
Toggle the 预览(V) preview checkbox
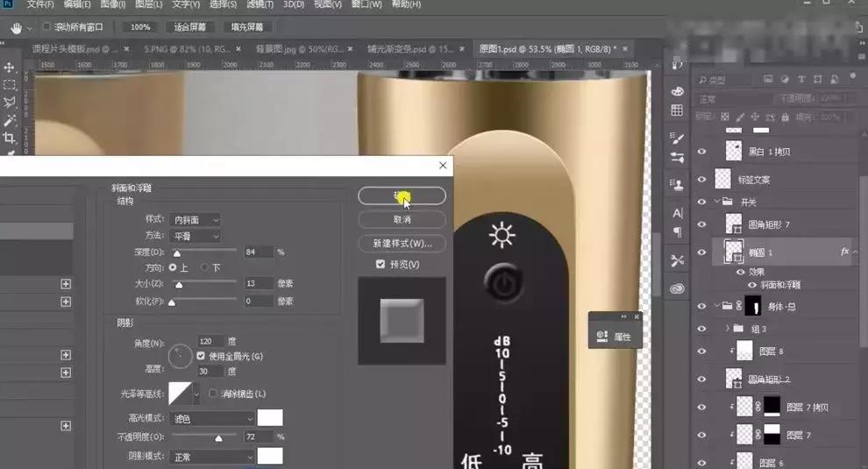point(381,264)
